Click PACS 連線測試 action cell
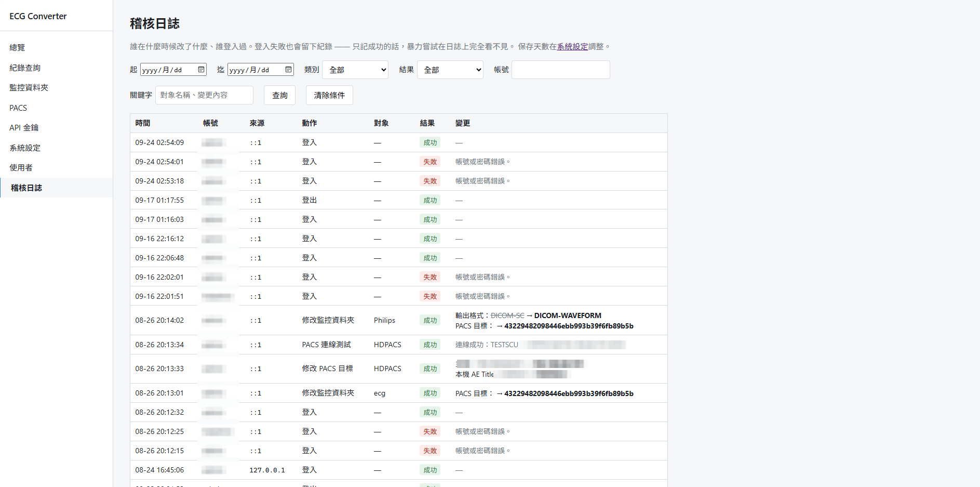Viewport: 980px width, 487px height. pos(327,345)
